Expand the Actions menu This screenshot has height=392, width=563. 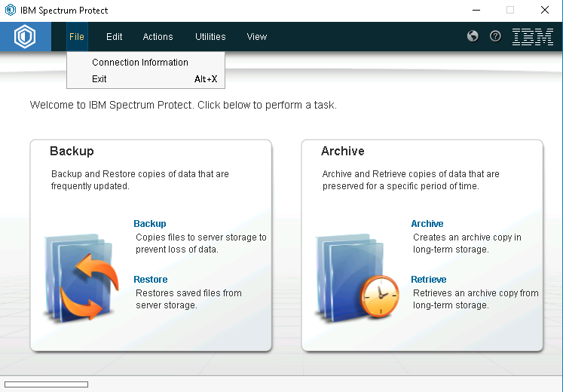tap(158, 36)
